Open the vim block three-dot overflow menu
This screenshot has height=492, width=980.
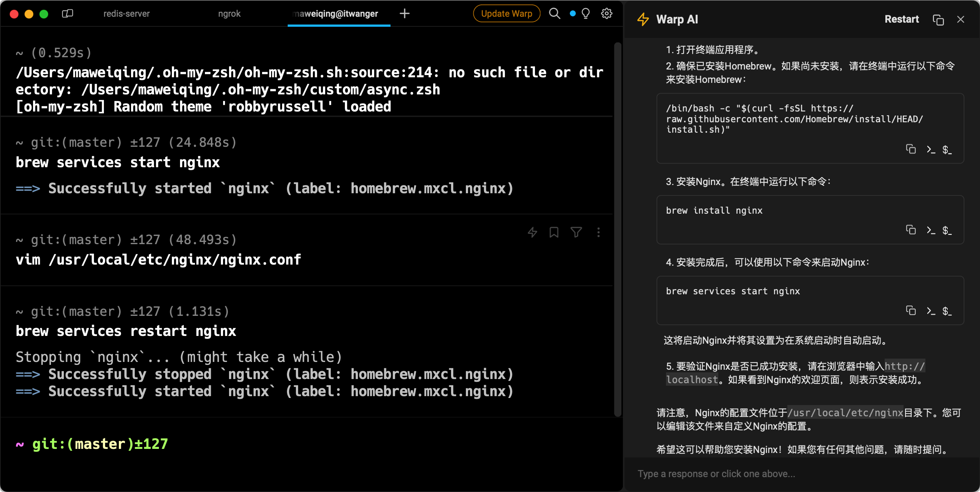tap(598, 232)
